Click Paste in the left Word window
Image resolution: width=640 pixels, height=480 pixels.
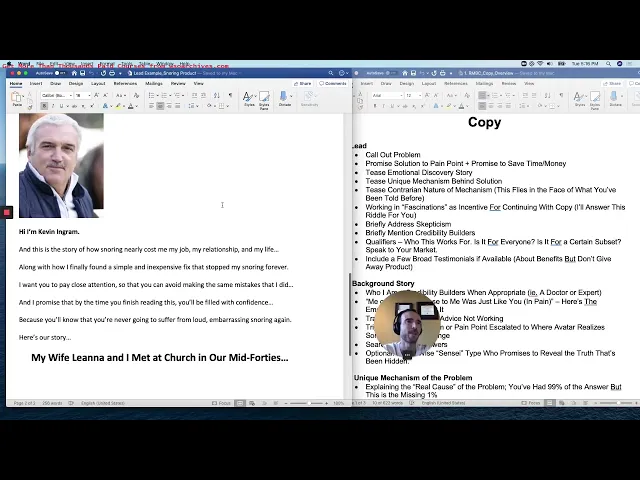(17, 99)
